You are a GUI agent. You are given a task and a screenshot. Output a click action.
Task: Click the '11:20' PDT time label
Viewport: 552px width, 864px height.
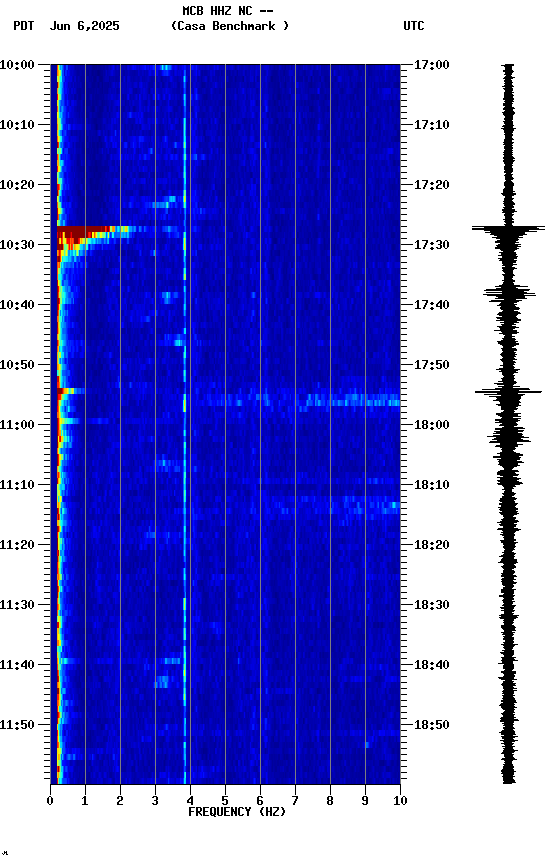coord(17,545)
